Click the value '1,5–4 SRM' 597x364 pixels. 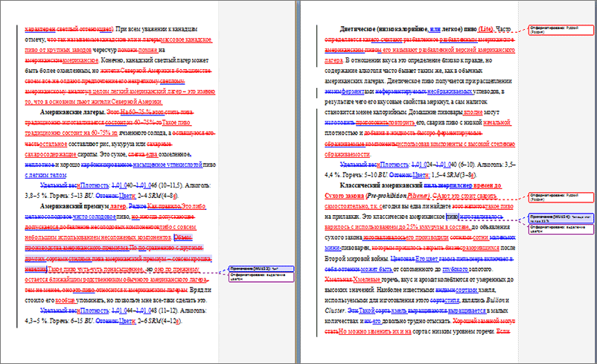445,175
